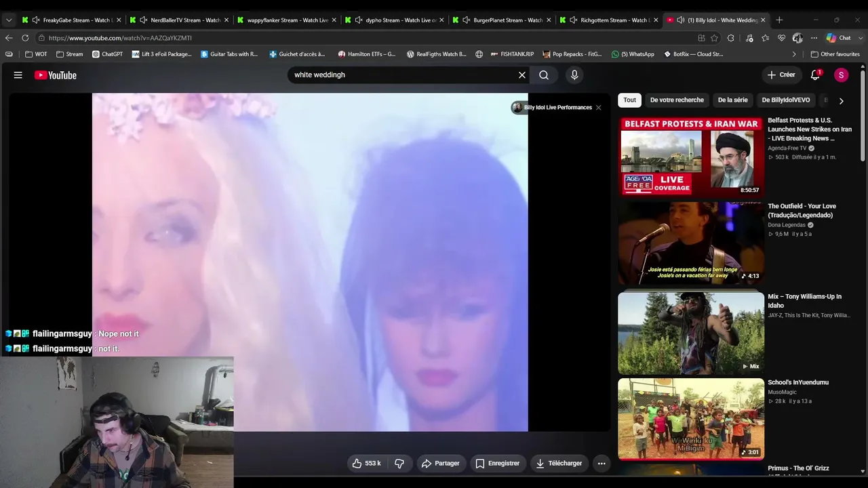Mute the NerdBallerTV Stream tab

click(143, 20)
